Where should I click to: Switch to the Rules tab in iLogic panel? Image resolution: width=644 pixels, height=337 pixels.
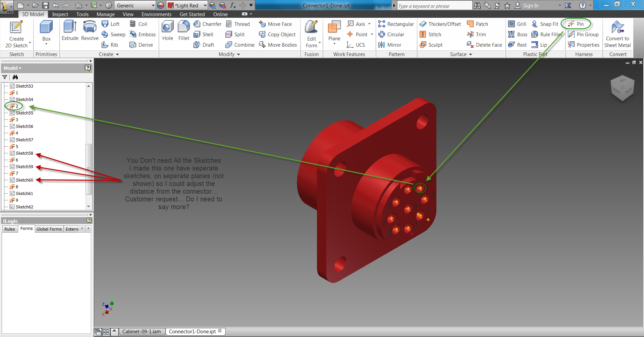(x=9, y=229)
